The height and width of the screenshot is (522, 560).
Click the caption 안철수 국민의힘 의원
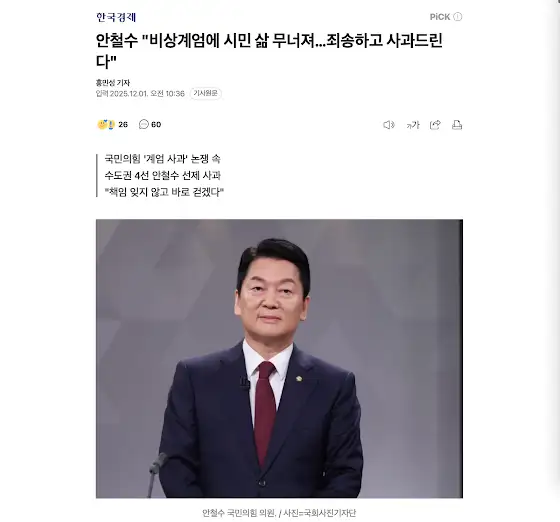click(239, 513)
